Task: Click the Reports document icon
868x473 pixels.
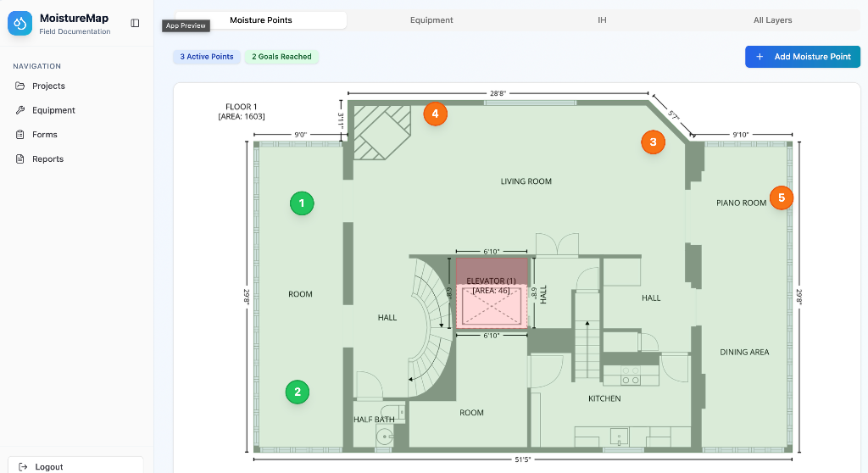Action: (x=20, y=159)
